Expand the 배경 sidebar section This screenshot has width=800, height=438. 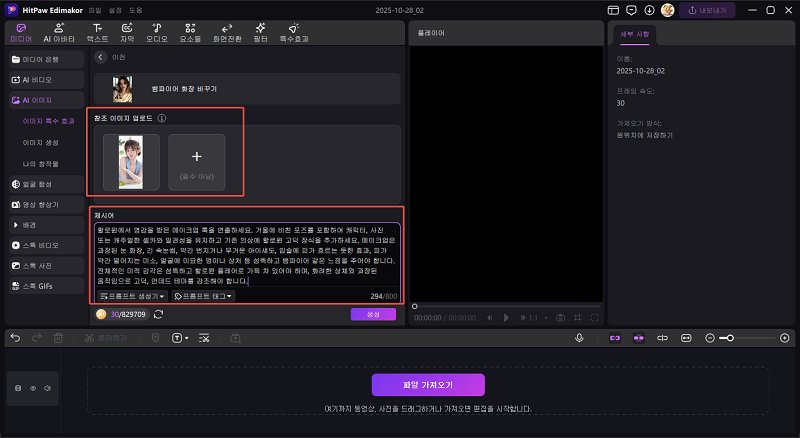pyautogui.click(x=46, y=225)
